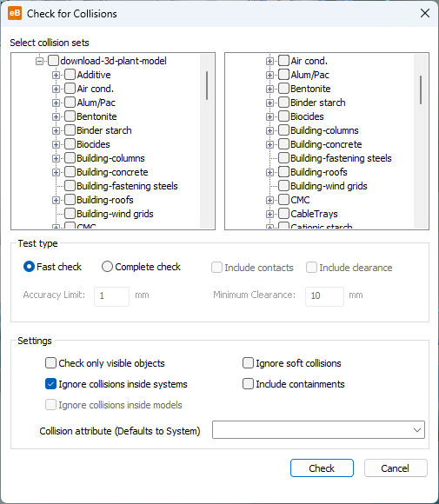Tick Building-fastening steels checkbox in right tree

pyautogui.click(x=283, y=158)
